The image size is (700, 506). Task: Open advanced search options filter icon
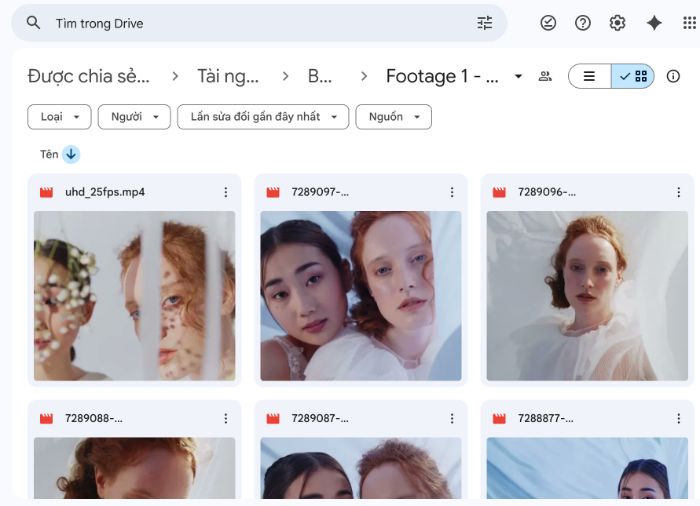coord(484,23)
